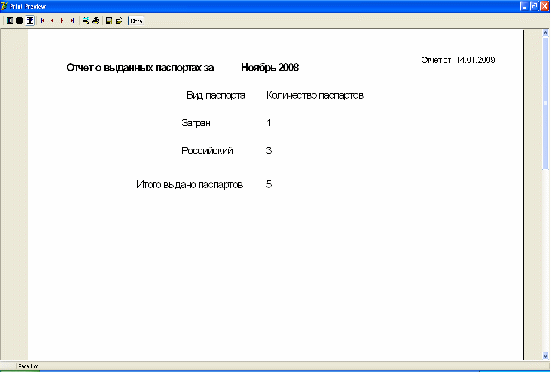Click the total value 5

tap(269, 184)
